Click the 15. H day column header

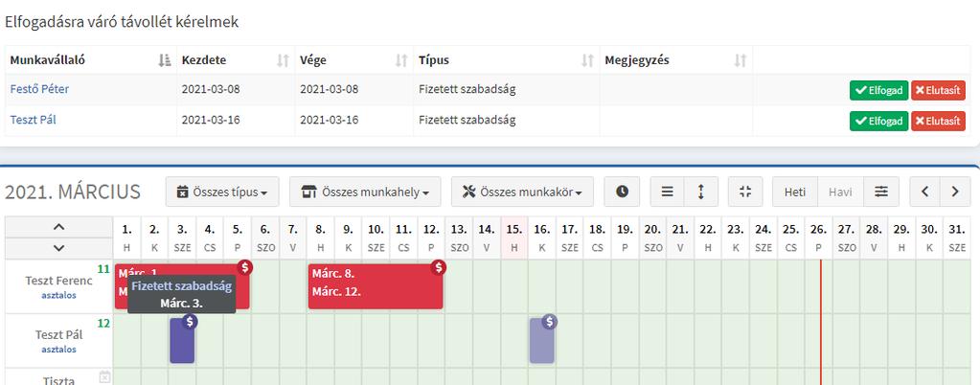pyautogui.click(x=514, y=238)
